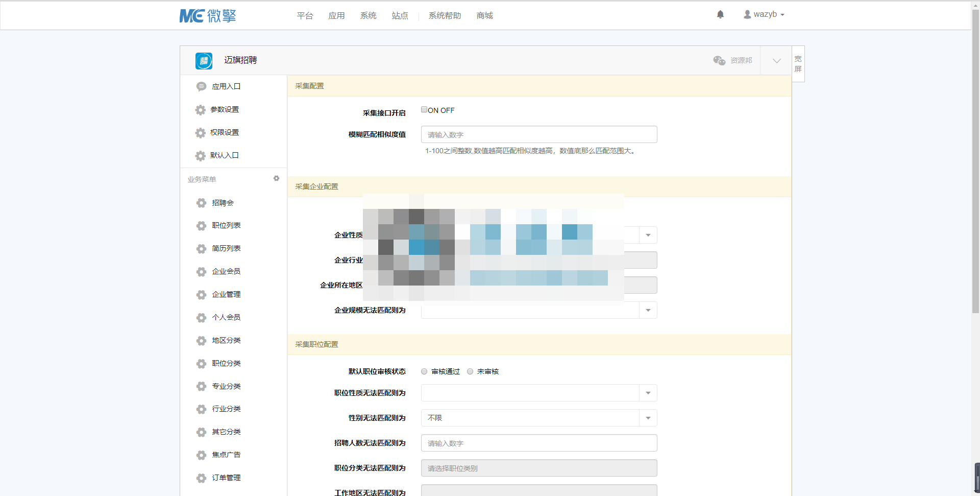The width and height of the screenshot is (980, 496).
Task: Open 职位列表 in the sidebar
Action: pos(226,226)
